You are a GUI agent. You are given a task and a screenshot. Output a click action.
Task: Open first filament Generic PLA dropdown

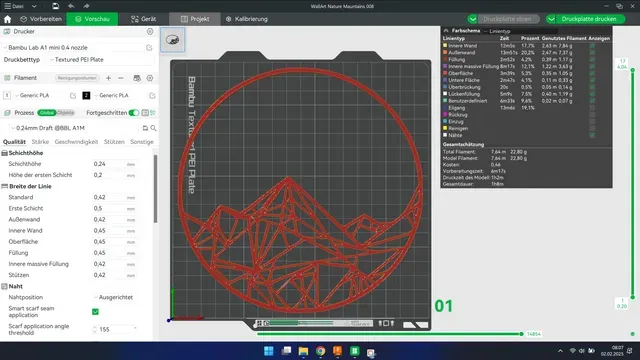pyautogui.click(x=41, y=96)
